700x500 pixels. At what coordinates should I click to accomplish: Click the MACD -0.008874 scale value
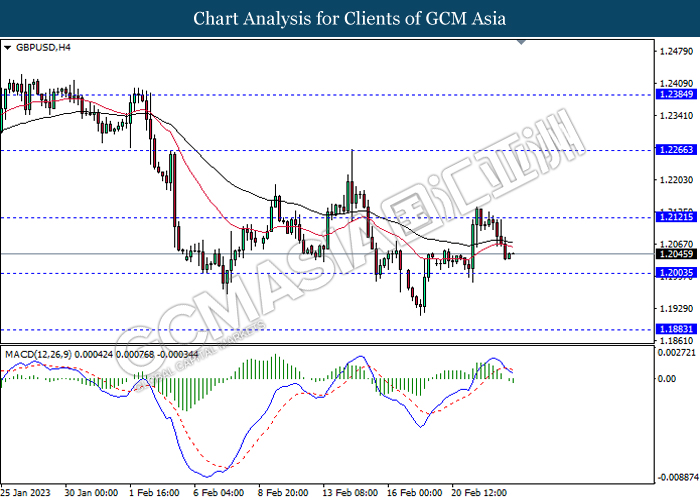(x=676, y=477)
